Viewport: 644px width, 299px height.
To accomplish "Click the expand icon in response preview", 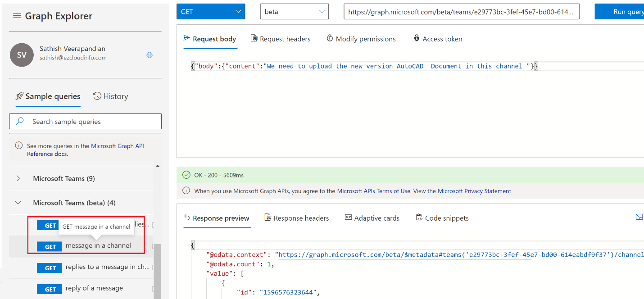I will pos(639,217).
